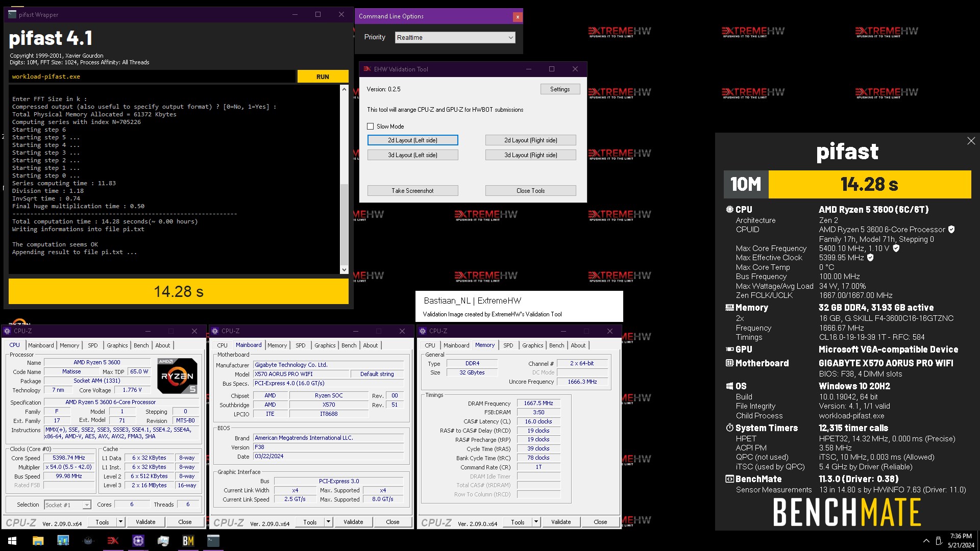The image size is (980, 551).
Task: Open Graphics tab in Mainboard CPU-Z window
Action: pos(325,345)
